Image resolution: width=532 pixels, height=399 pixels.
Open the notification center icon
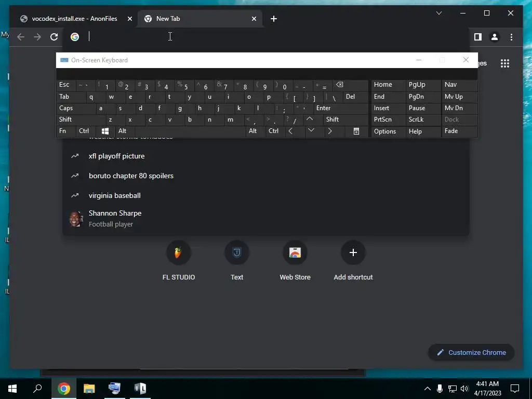pos(515,389)
